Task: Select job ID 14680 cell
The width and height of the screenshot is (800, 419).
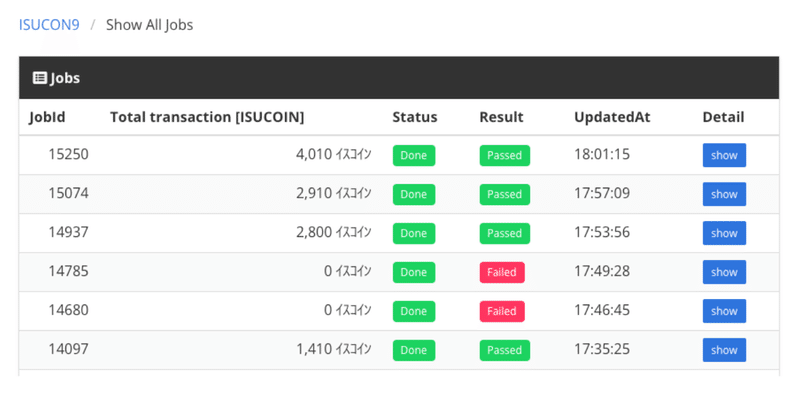Action: click(68, 310)
